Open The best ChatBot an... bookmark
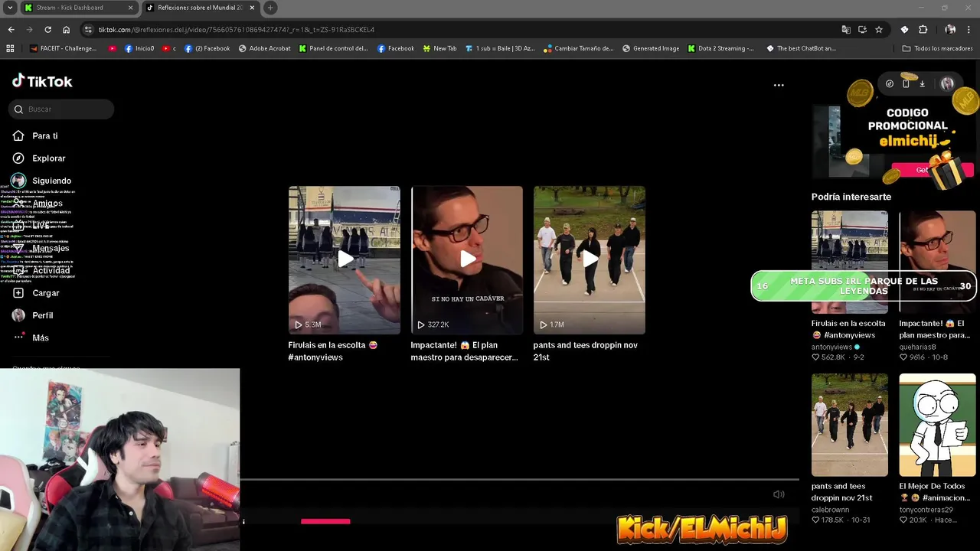This screenshot has height=551, width=980. pos(801,48)
